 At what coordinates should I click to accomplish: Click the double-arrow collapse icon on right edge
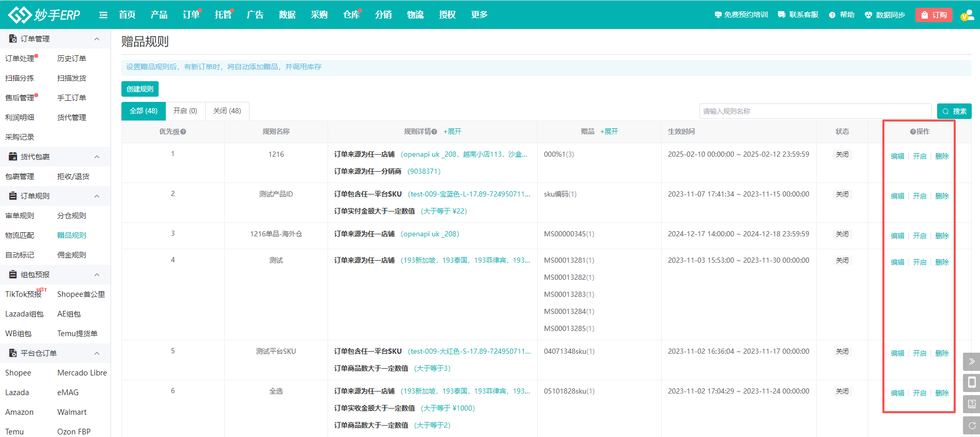971,361
